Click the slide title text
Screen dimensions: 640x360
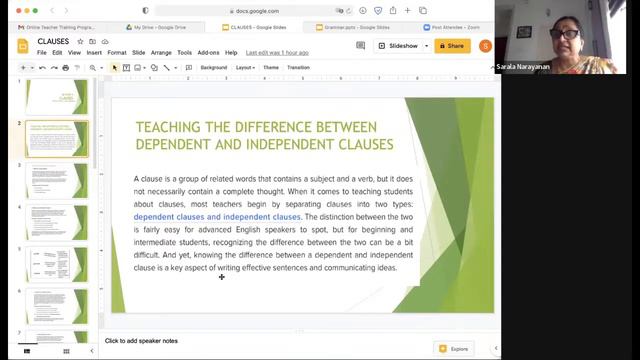click(264, 136)
